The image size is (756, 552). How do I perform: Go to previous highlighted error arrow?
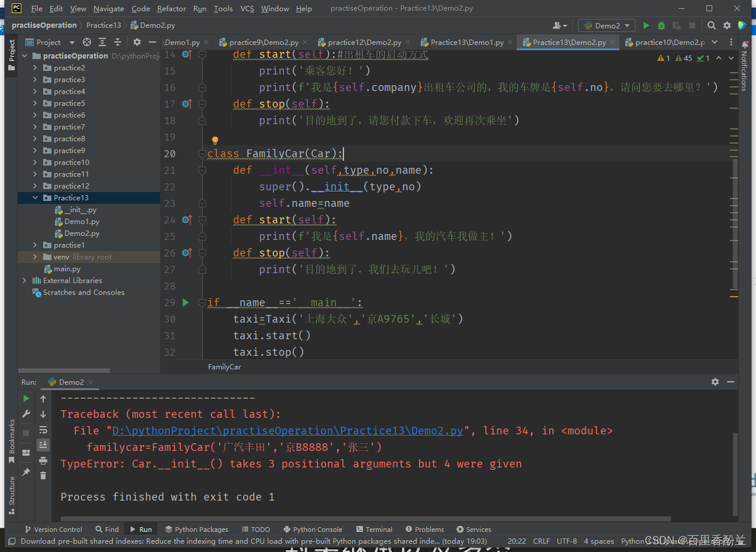coord(718,58)
